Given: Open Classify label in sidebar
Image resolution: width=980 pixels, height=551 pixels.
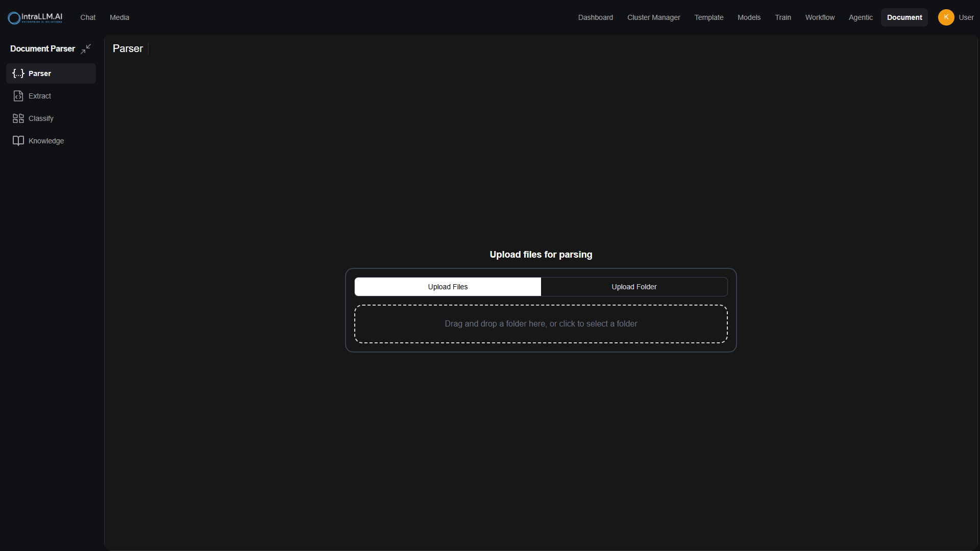Looking at the screenshot, I should (x=41, y=118).
